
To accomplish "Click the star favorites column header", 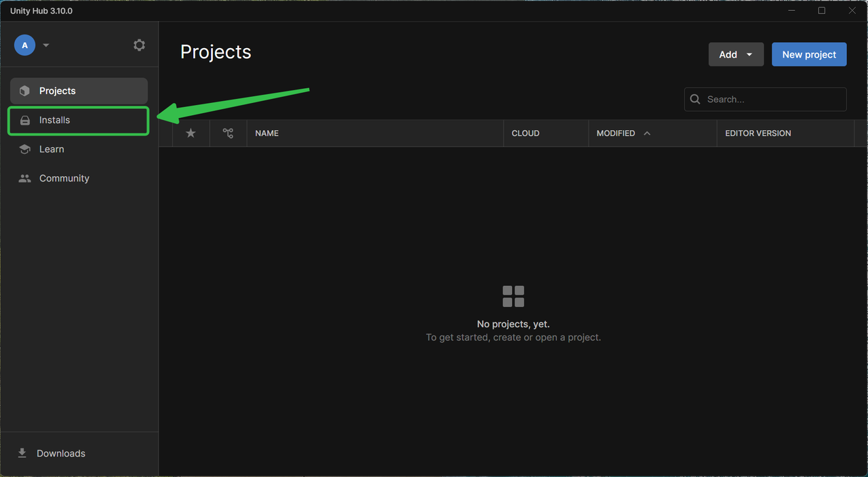I will pos(191,133).
